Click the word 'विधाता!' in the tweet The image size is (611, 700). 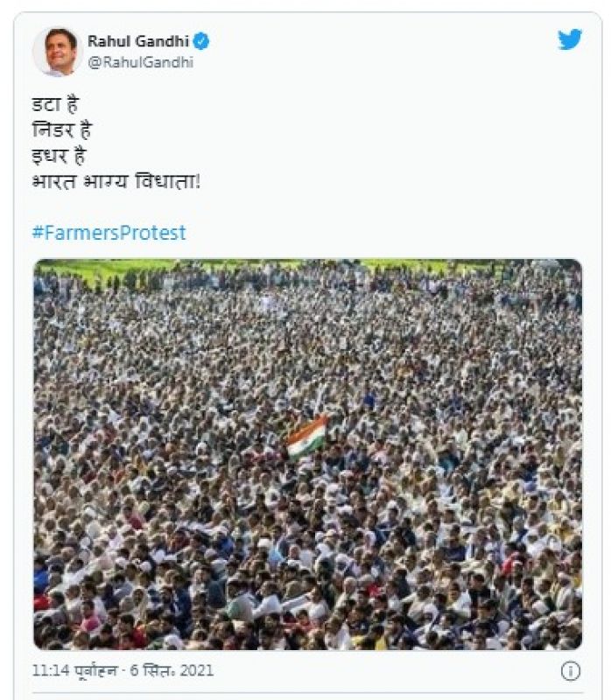pos(171,183)
